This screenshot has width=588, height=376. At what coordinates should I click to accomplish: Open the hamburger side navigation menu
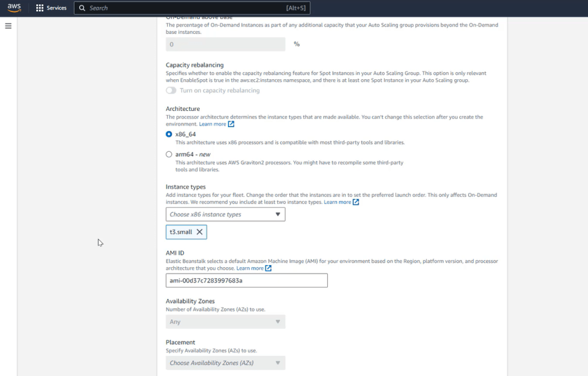pos(8,26)
